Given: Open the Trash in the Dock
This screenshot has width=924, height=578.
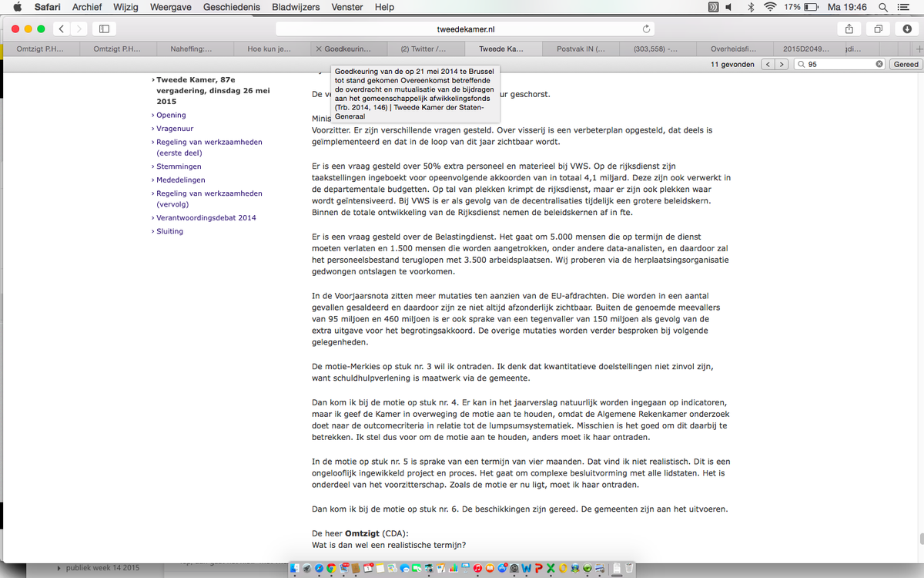Looking at the screenshot, I should [x=629, y=568].
